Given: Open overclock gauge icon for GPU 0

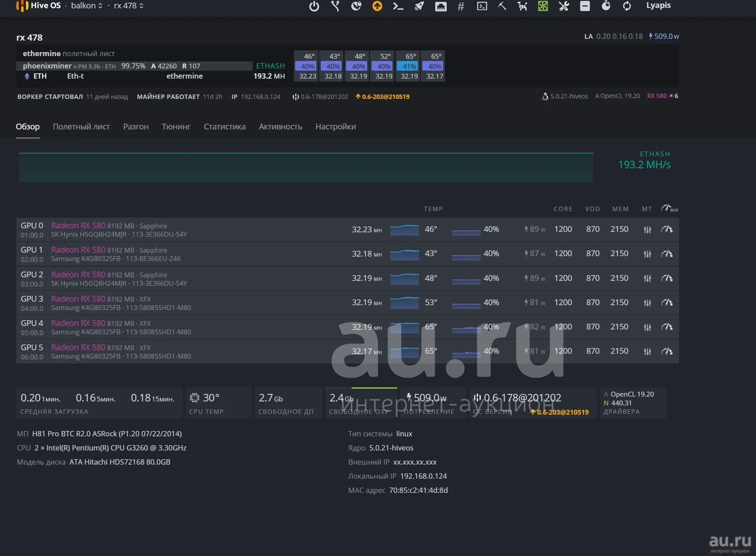Looking at the screenshot, I should pyautogui.click(x=667, y=229).
